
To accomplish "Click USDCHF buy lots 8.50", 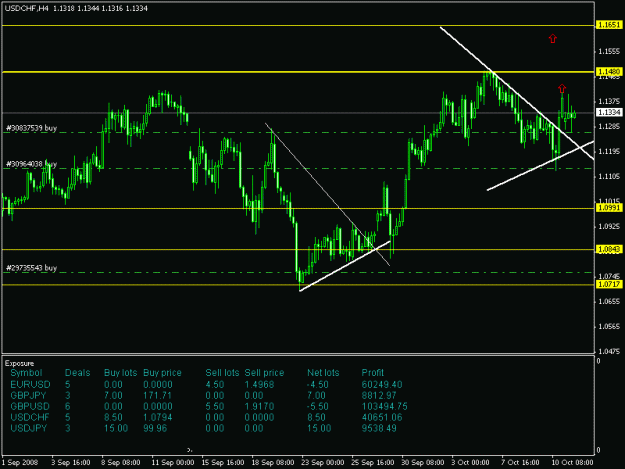I will click(x=113, y=417).
